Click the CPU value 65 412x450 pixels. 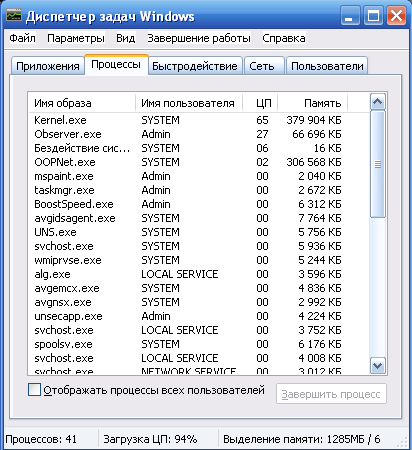[x=262, y=120]
